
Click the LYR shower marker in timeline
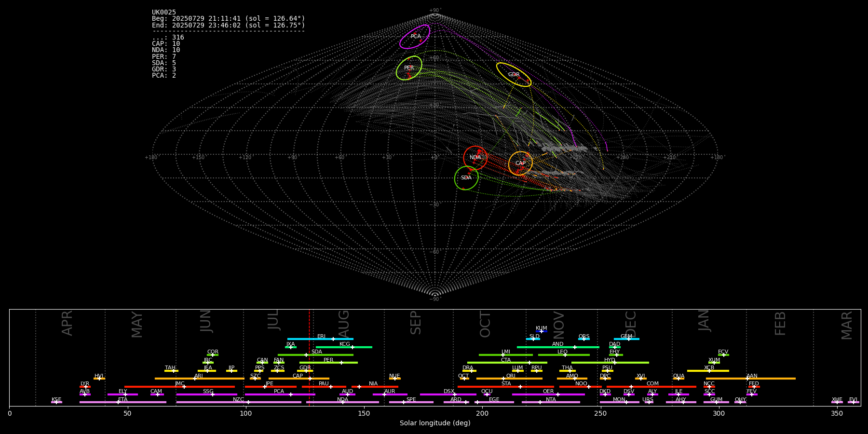coord(85,387)
